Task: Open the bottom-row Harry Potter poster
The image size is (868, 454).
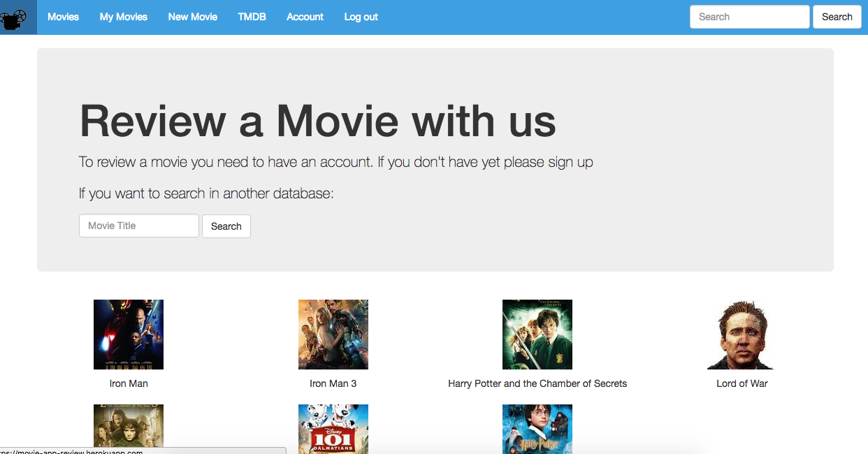Action: [x=537, y=429]
